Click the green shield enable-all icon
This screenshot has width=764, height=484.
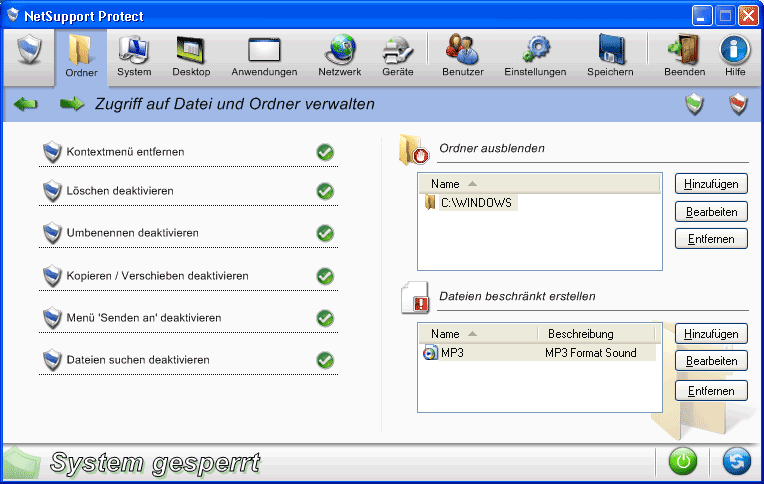coord(694,104)
